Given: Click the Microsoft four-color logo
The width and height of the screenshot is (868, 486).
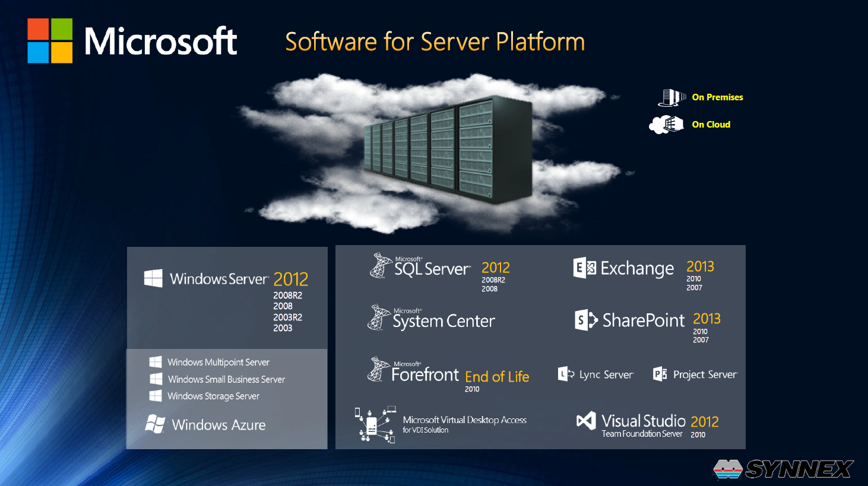Looking at the screenshot, I should 50,40.
